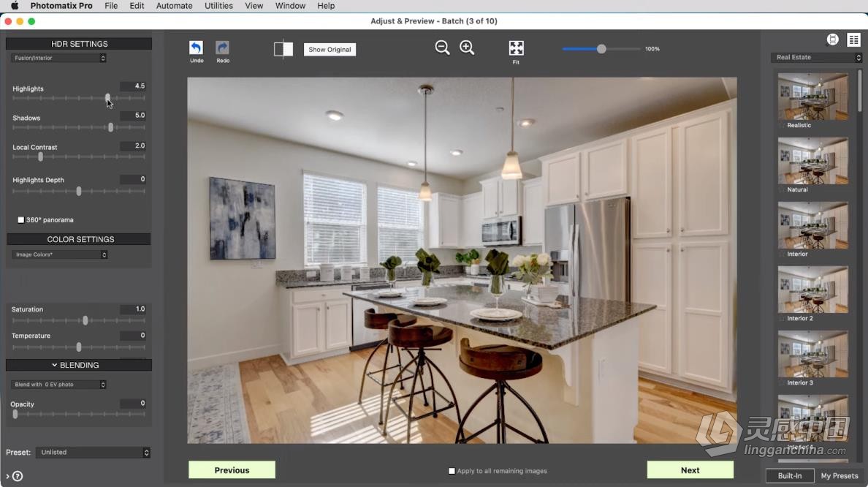Open the Preset Unlisted dropdown
Screen dimensions: 868x487
click(93, 453)
